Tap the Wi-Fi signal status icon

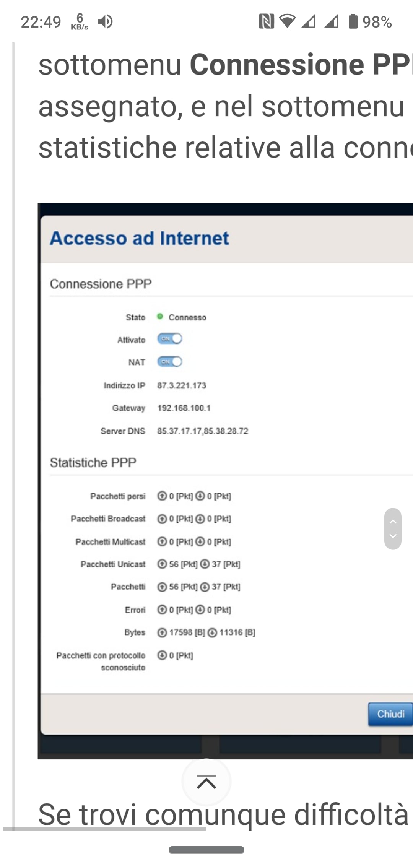pyautogui.click(x=287, y=21)
